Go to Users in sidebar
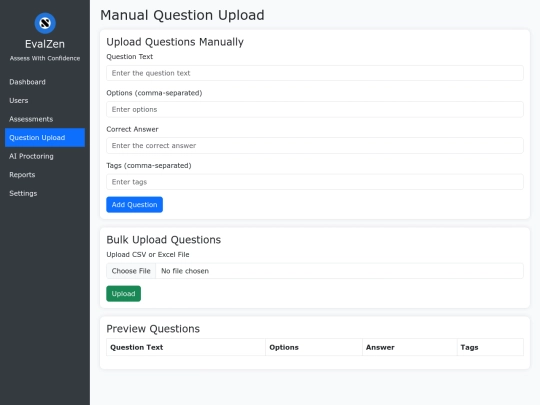 coord(45,101)
